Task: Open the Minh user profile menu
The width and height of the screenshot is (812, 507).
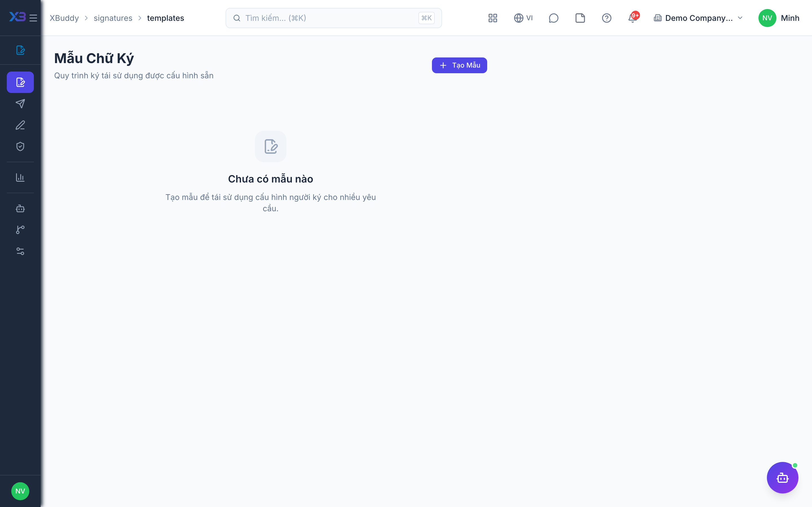Action: [x=779, y=18]
